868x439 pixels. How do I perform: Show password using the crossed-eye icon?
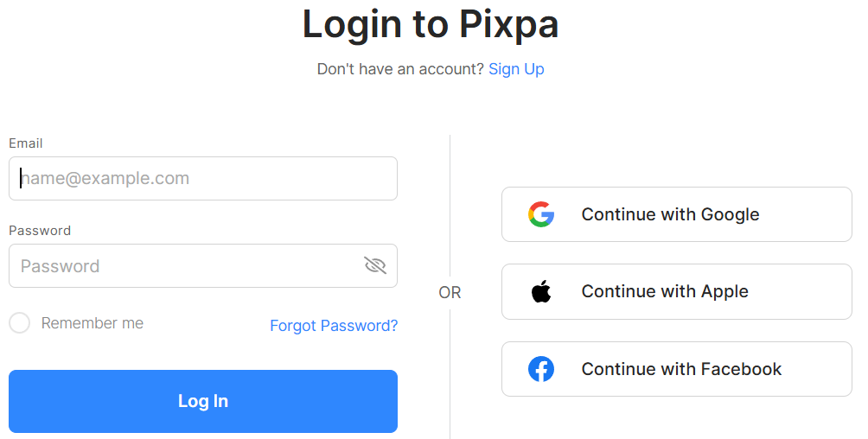[375, 265]
